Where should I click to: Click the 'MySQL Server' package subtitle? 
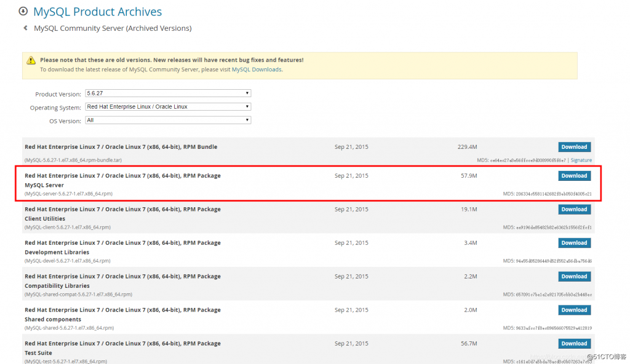[44, 185]
